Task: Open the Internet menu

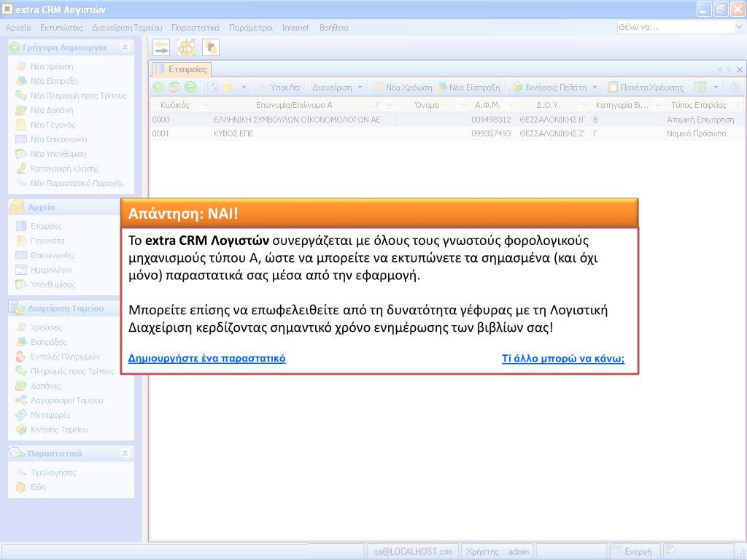Action: click(295, 28)
